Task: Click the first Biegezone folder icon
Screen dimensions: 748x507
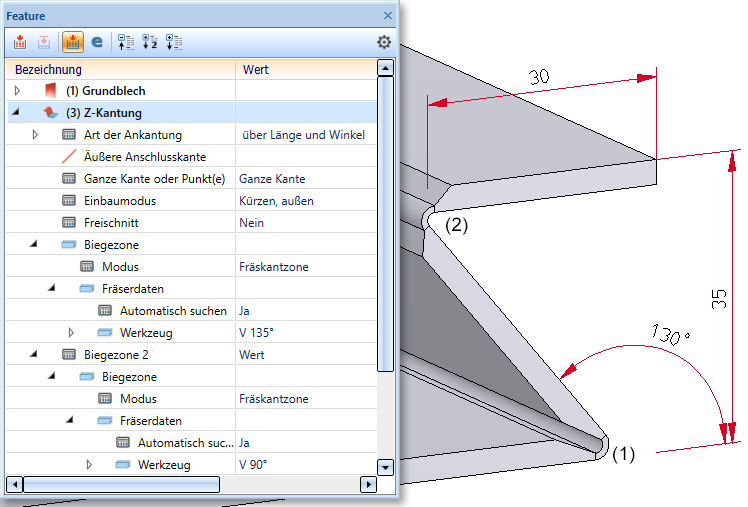Action: click(x=69, y=245)
